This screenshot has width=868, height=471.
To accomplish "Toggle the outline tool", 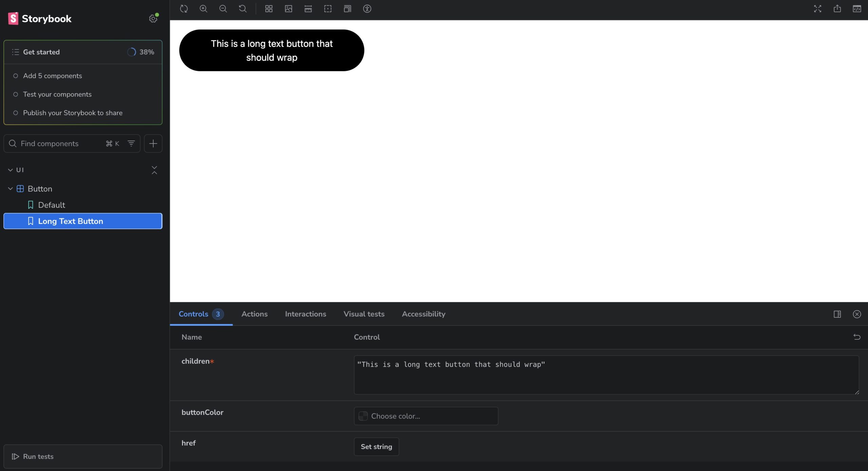I will pos(328,9).
